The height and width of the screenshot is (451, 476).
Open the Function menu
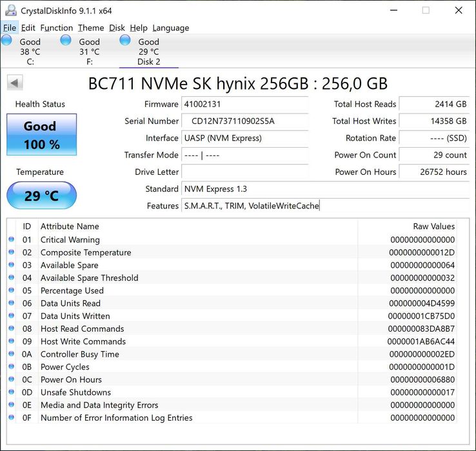57,28
